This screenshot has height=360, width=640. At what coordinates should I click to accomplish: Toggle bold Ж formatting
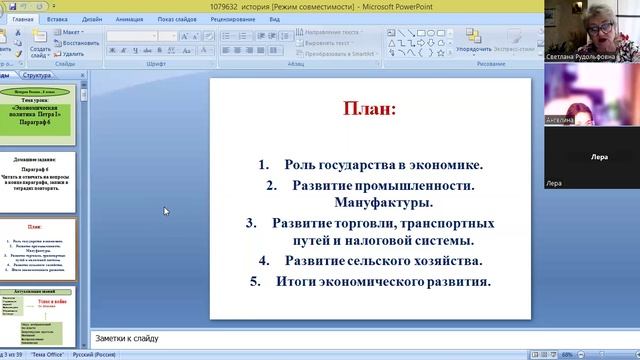tap(112, 51)
